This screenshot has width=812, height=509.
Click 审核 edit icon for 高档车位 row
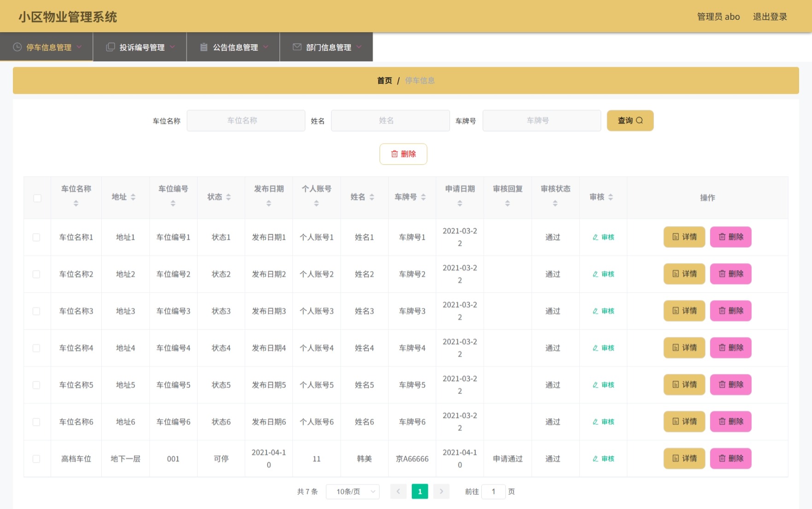tap(596, 459)
